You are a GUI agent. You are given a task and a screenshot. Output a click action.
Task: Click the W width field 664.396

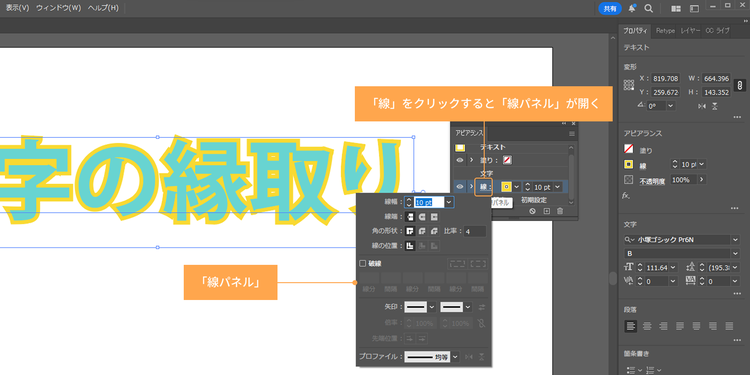pos(716,78)
